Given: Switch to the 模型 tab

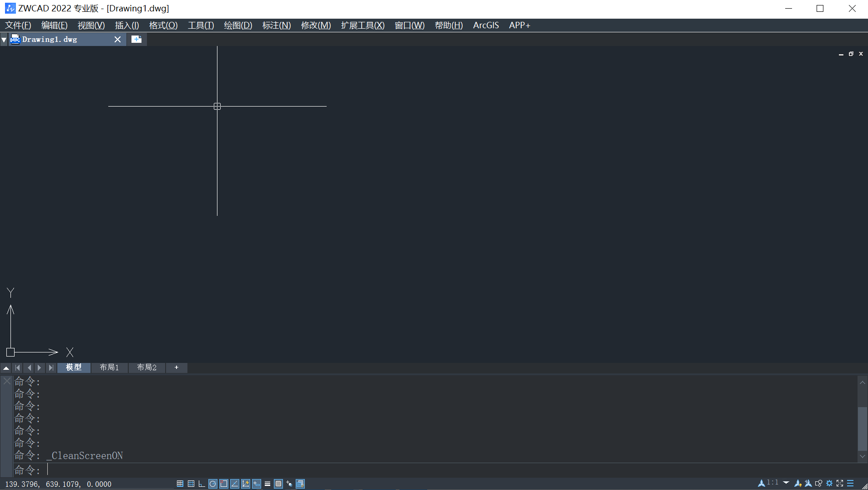Looking at the screenshot, I should click(x=74, y=367).
